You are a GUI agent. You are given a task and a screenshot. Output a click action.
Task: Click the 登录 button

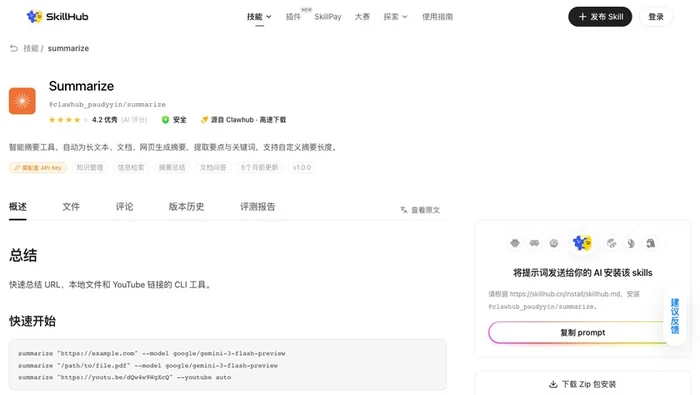click(656, 17)
